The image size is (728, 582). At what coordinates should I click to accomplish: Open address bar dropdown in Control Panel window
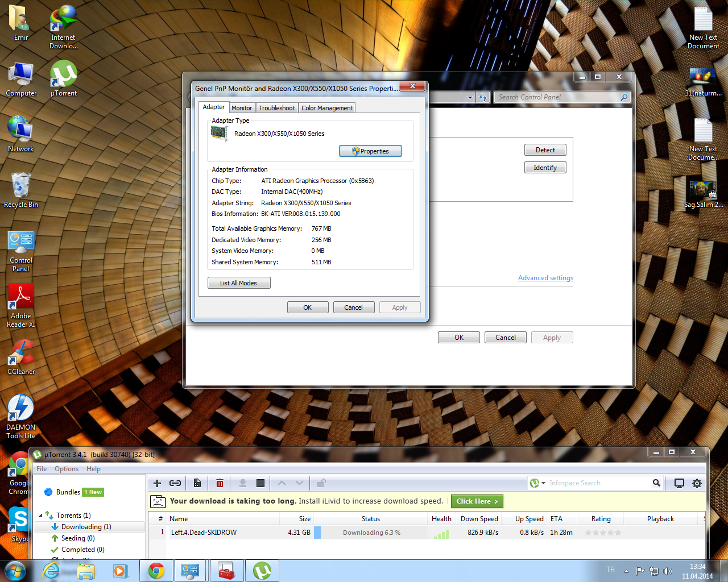pyautogui.click(x=470, y=98)
